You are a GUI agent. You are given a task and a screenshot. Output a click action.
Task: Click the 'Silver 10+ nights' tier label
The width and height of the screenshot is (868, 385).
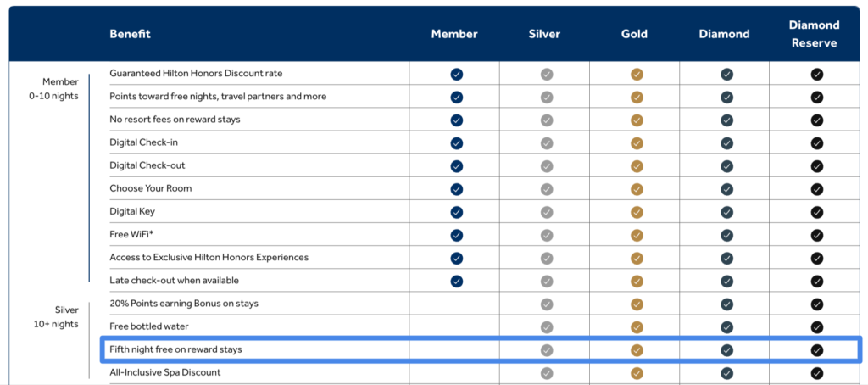56,317
